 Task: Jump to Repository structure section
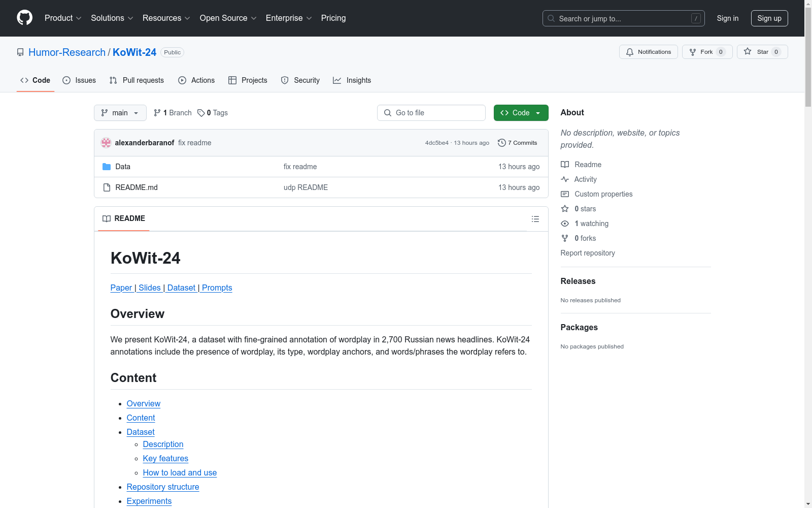pyautogui.click(x=163, y=487)
